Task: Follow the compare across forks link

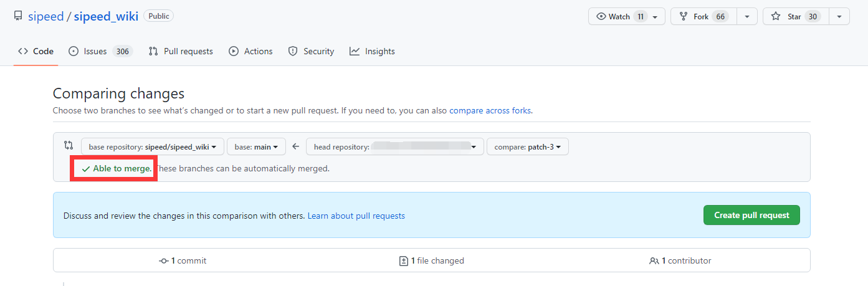Action: [x=490, y=110]
